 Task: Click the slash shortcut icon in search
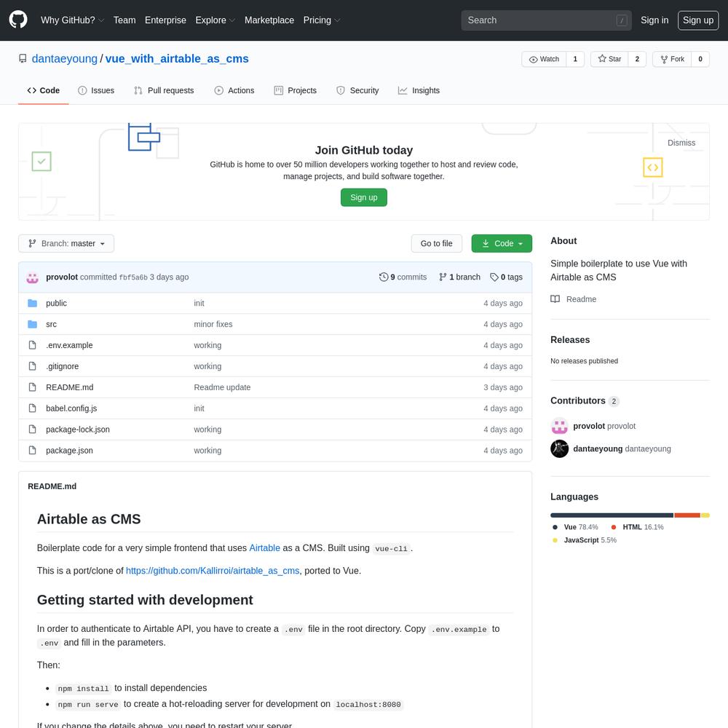pos(622,20)
